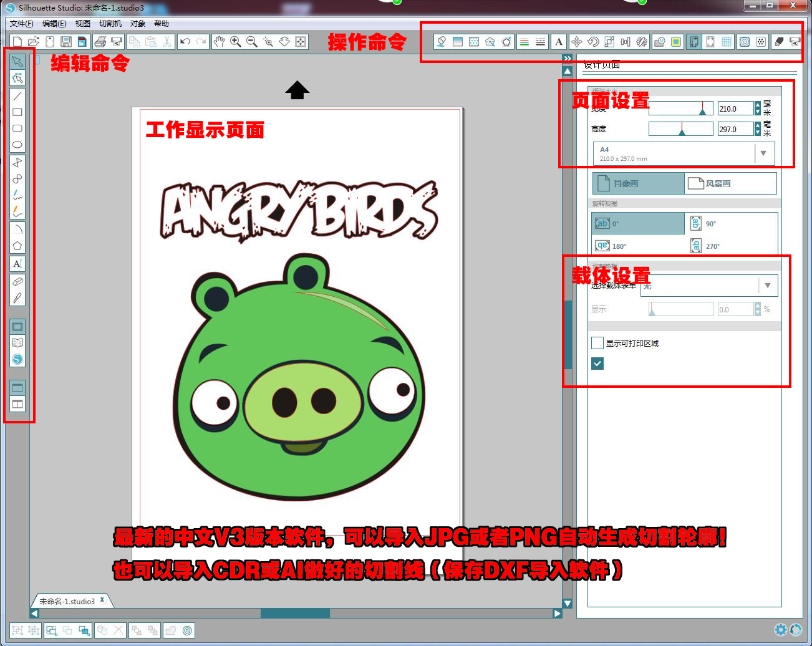Open the 帮助 menu
This screenshot has width=812, height=646.
162,24
